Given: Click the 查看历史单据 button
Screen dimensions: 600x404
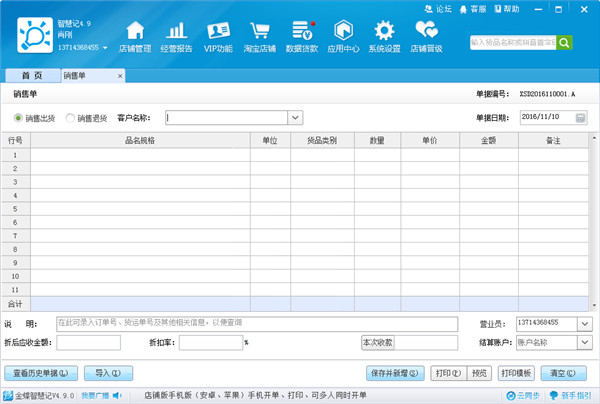Looking at the screenshot, I should pos(42,373).
